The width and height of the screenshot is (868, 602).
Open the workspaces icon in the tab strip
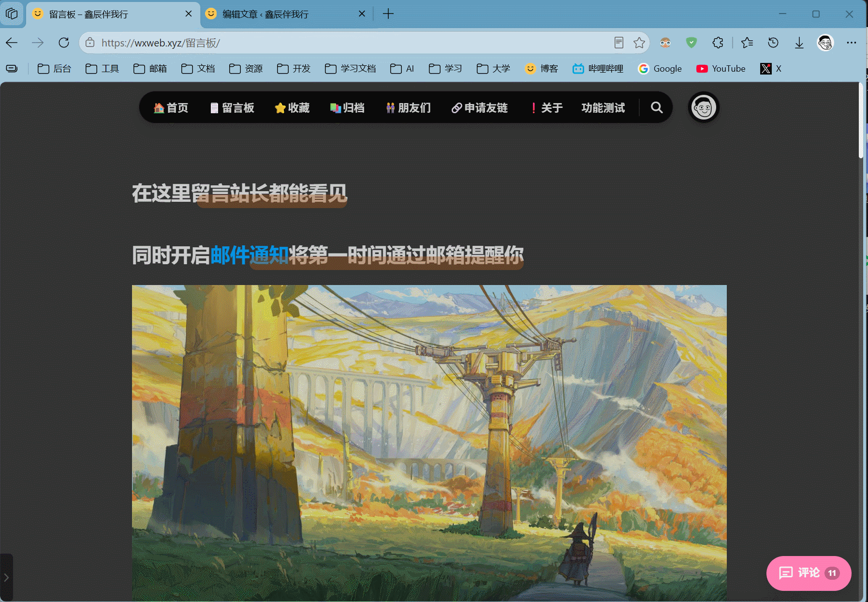click(12, 14)
